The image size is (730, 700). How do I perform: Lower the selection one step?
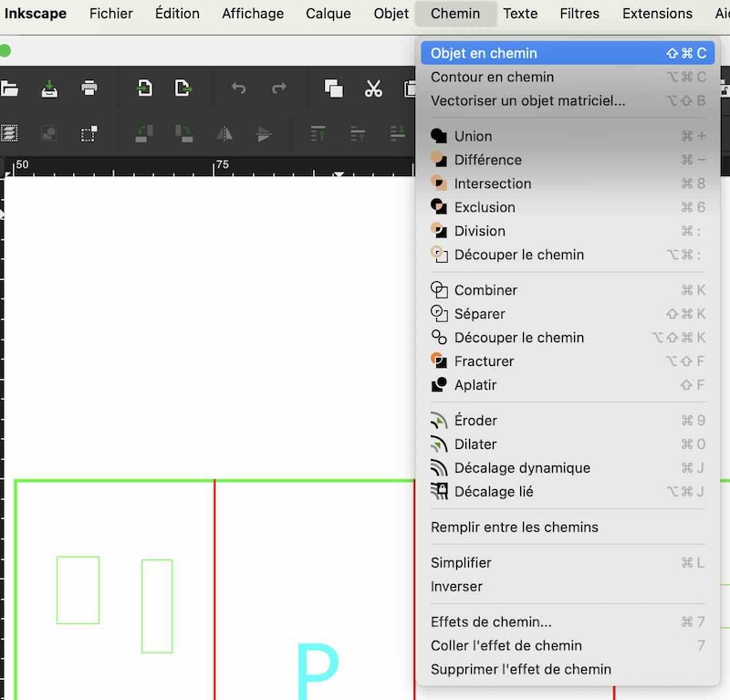(397, 133)
